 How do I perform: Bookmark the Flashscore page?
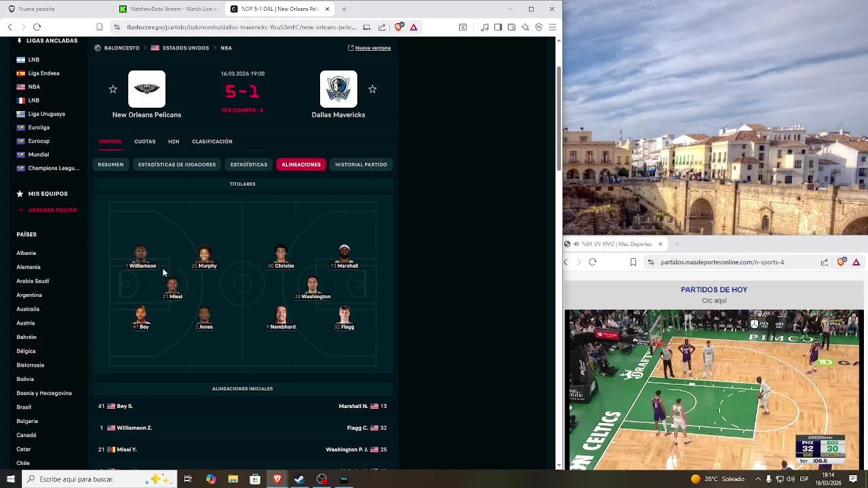click(99, 27)
